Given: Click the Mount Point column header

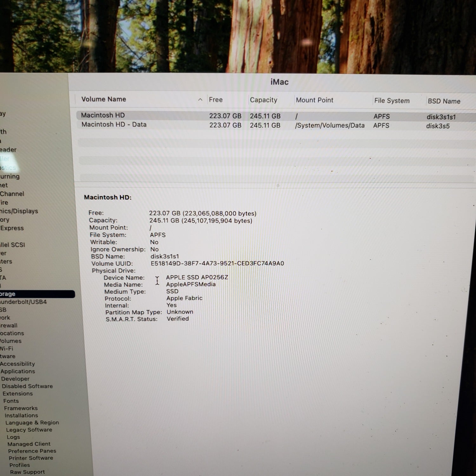Looking at the screenshot, I should 314,100.
